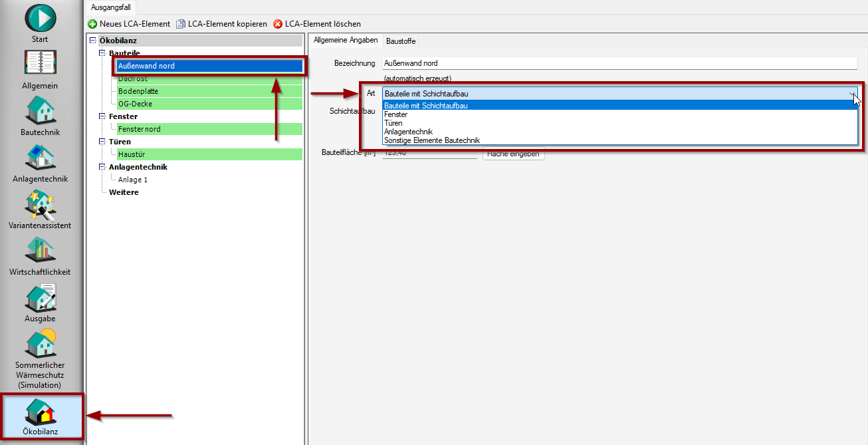Switch to the Baustoffe tab
Viewport: 868px width, 445px height.
coord(401,41)
